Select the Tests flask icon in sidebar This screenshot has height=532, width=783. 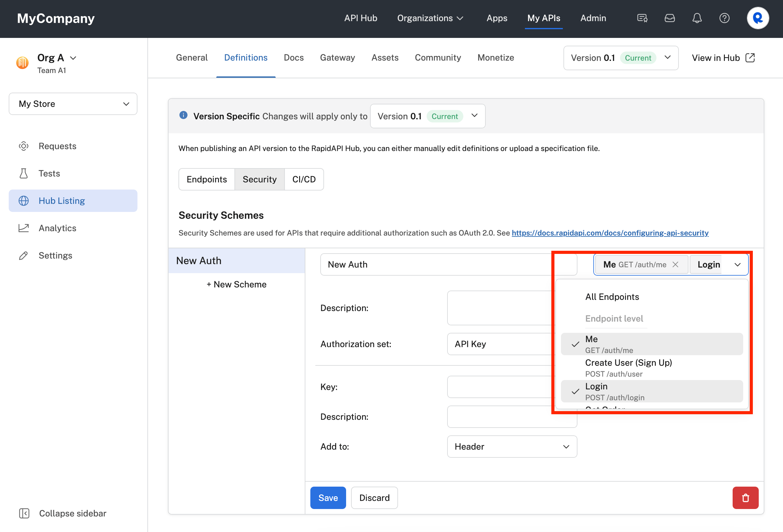pos(24,173)
